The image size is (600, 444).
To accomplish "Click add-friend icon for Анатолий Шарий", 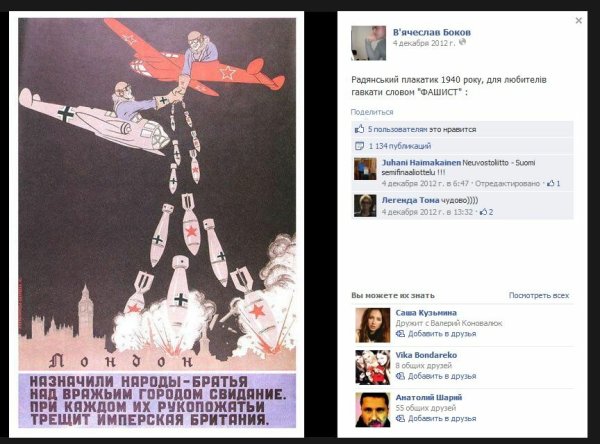I will [x=400, y=419].
